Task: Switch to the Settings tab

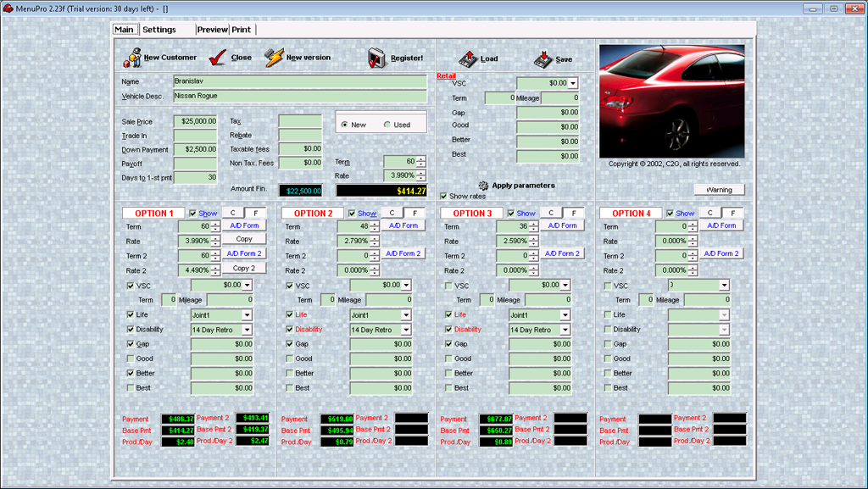Action: click(159, 30)
